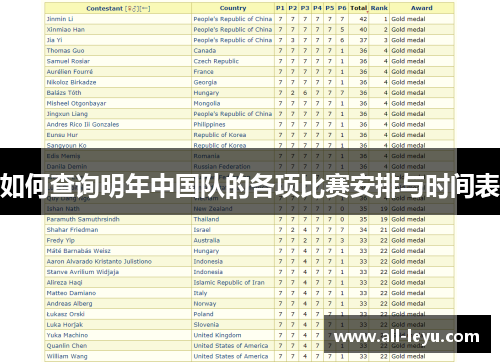Sort by the P4 column header
Screen dimensions: 500x362
[x=317, y=8]
